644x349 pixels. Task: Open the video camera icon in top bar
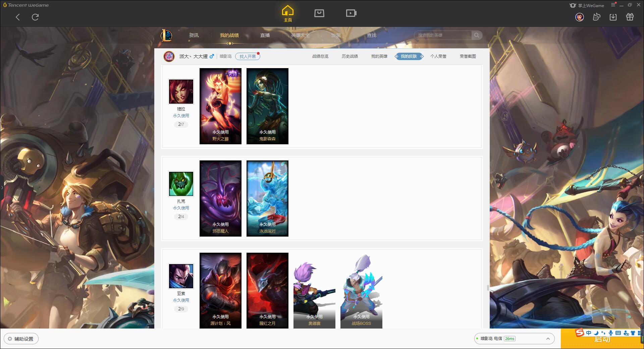[x=351, y=13]
